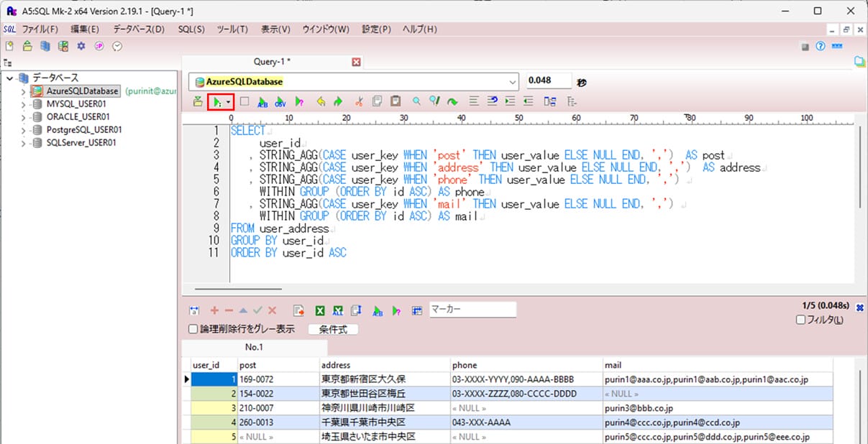The height and width of the screenshot is (444, 868).
Task: Click the magnifier search icon in editor toolbar
Action: (x=416, y=102)
